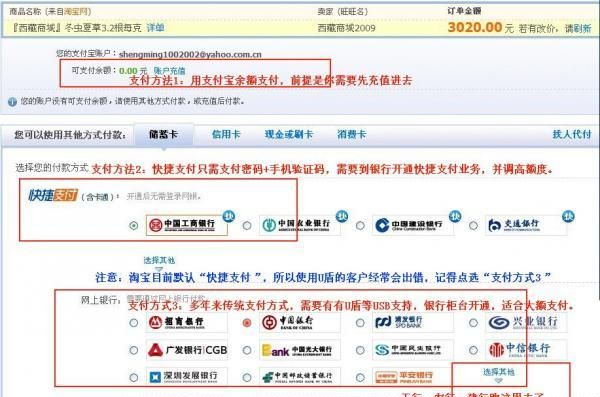Select the 招商银行 radio button

click(134, 323)
